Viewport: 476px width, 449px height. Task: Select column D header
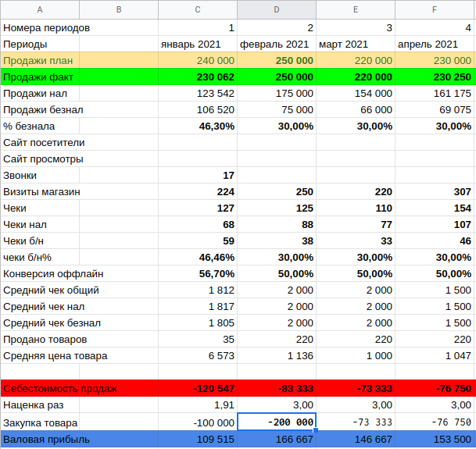click(x=277, y=9)
